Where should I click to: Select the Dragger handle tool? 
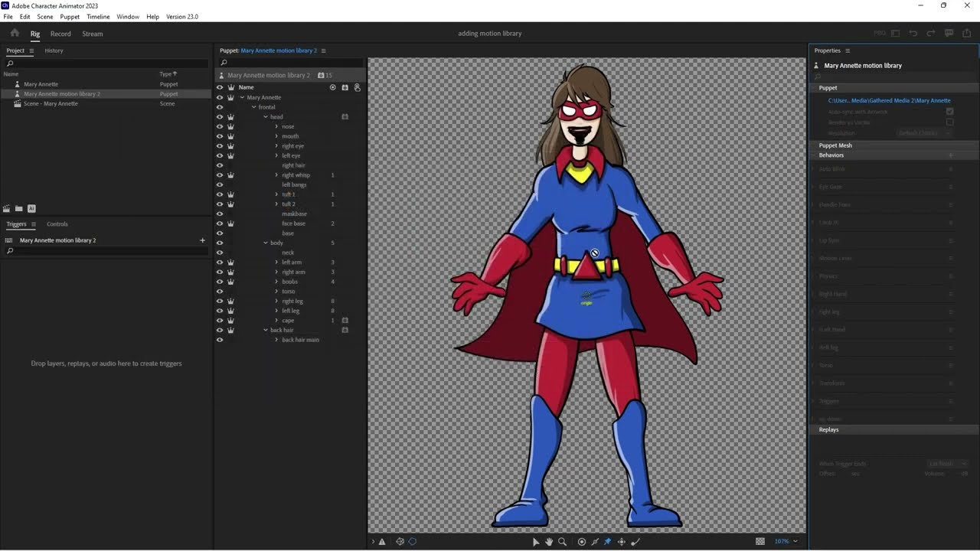coord(622,541)
